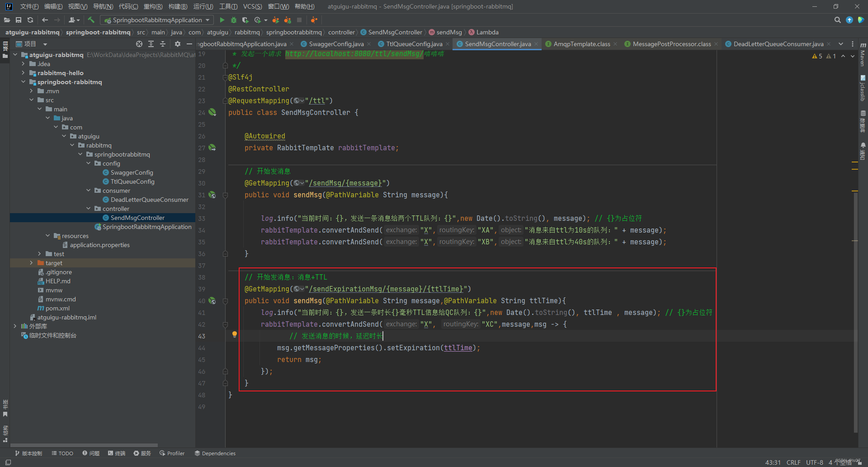Screen dimensions: 868x467
Task: Click the gray Stop square icon
Action: pos(299,20)
